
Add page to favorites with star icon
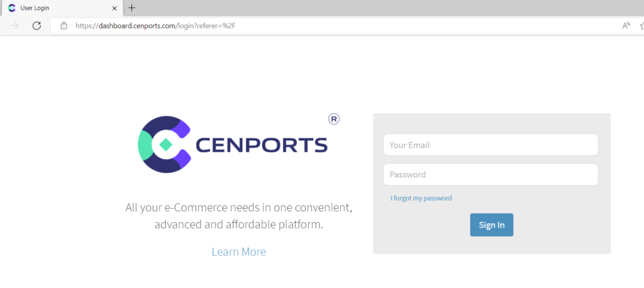coord(641,26)
